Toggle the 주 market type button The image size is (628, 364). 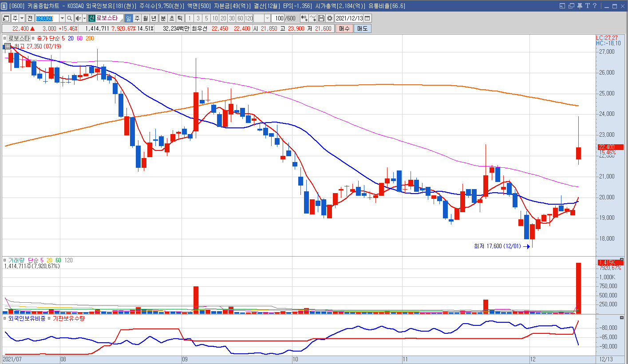[x=15, y=18]
